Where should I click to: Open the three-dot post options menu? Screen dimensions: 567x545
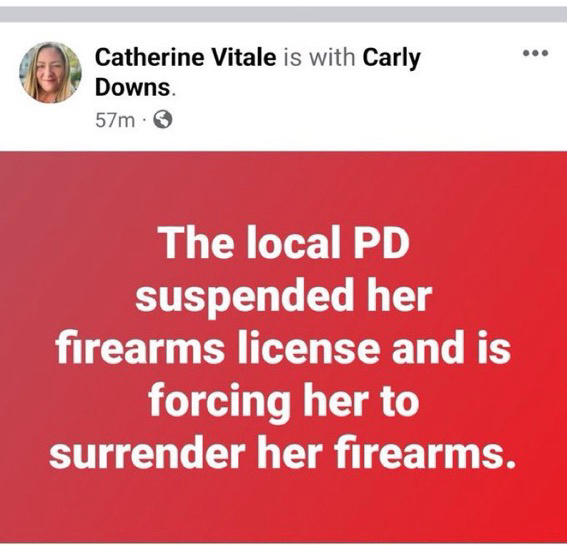click(536, 54)
